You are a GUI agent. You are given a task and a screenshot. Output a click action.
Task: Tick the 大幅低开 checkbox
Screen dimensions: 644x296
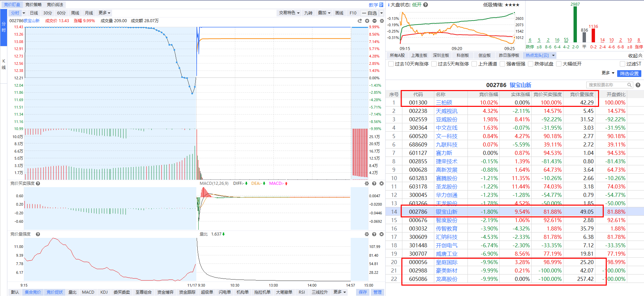click(559, 64)
